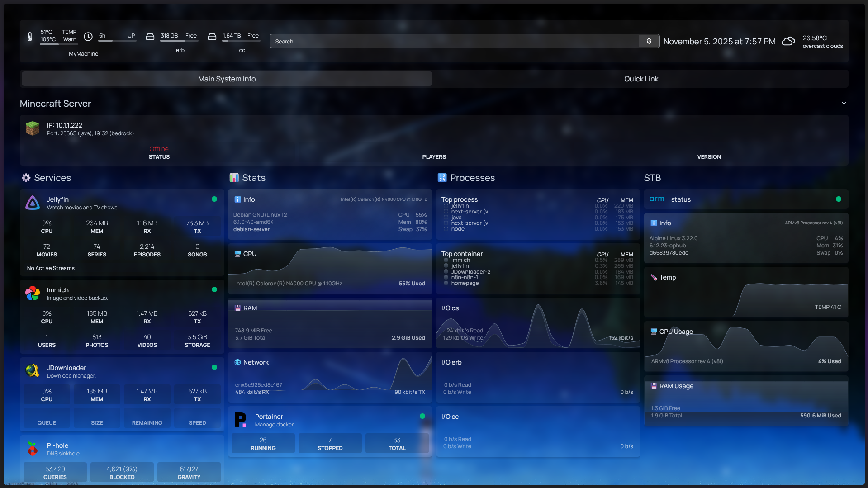
Task: Click the 26 RUNNING tile in Portainer
Action: pos(263,443)
